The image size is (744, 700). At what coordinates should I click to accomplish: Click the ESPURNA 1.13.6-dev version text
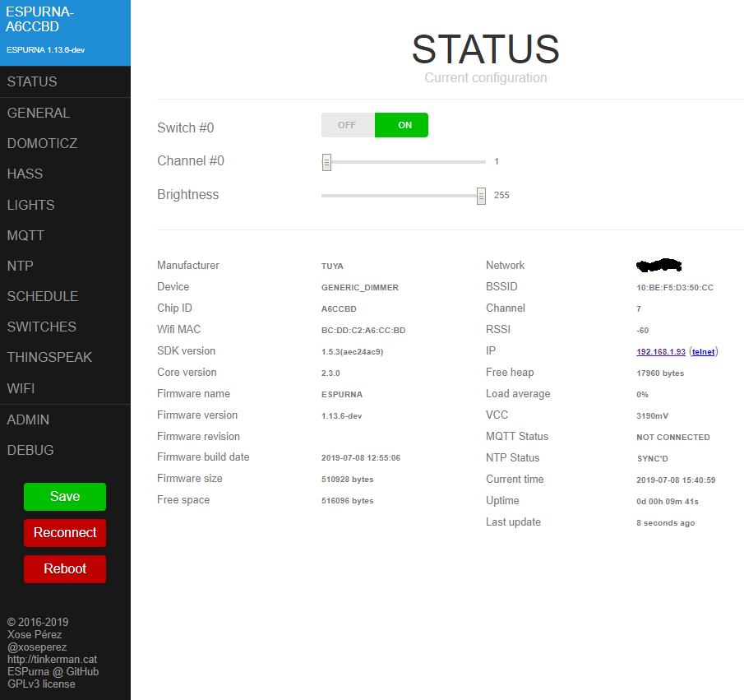click(x=45, y=50)
